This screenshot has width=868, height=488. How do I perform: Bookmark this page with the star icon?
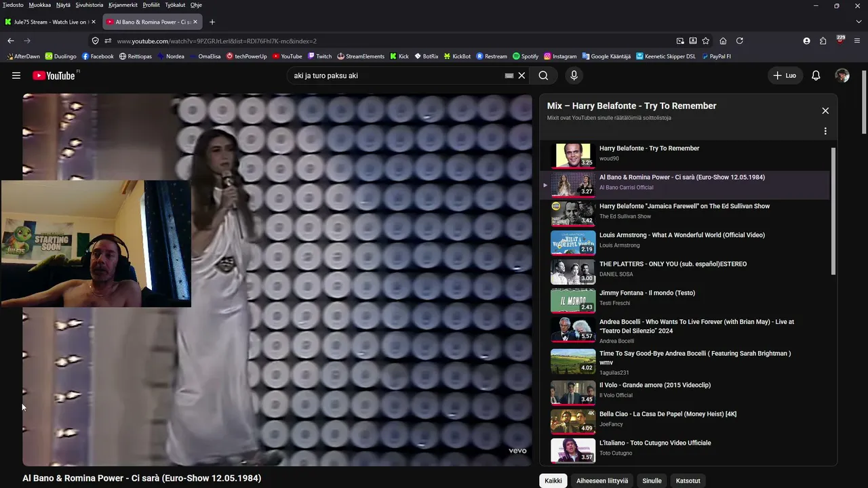click(705, 41)
